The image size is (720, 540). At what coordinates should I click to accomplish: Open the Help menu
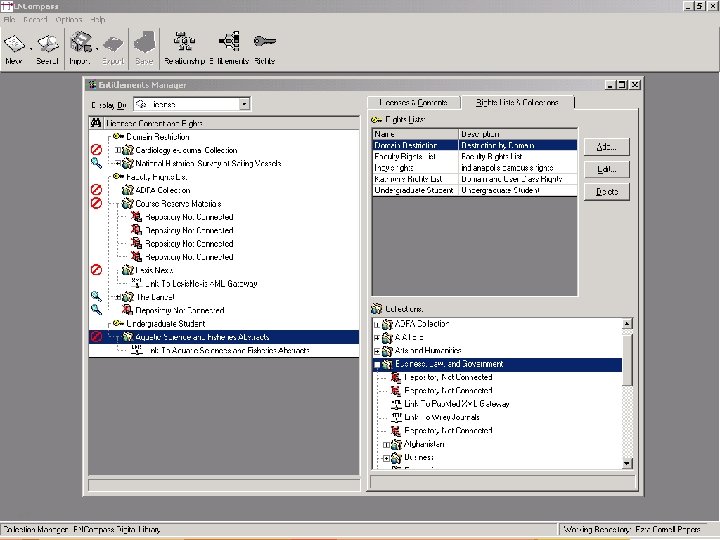[98, 20]
